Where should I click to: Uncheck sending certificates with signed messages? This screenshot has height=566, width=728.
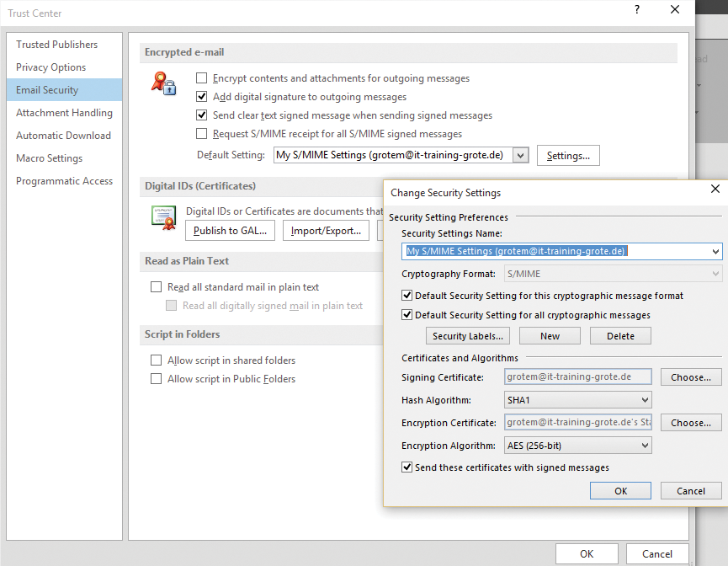tap(407, 467)
